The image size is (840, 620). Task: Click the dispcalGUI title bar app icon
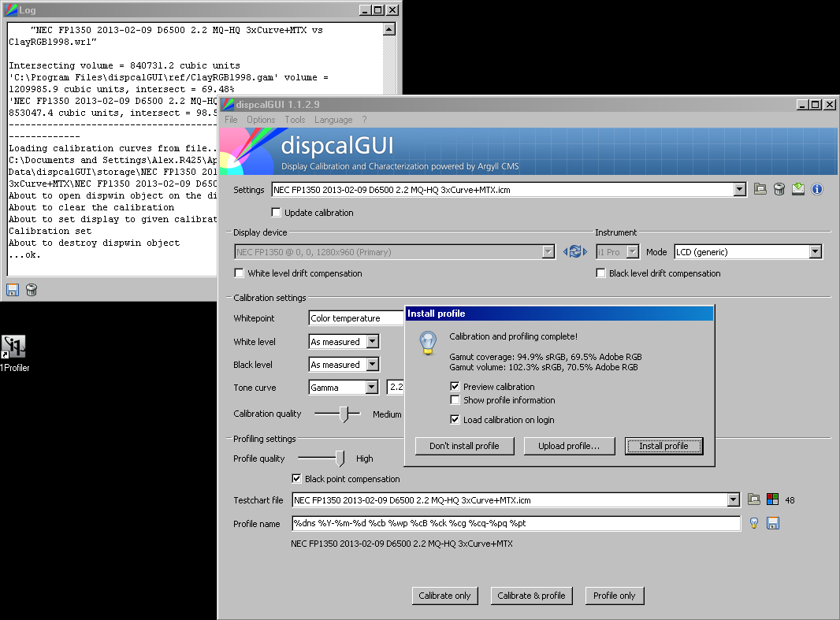coord(227,105)
